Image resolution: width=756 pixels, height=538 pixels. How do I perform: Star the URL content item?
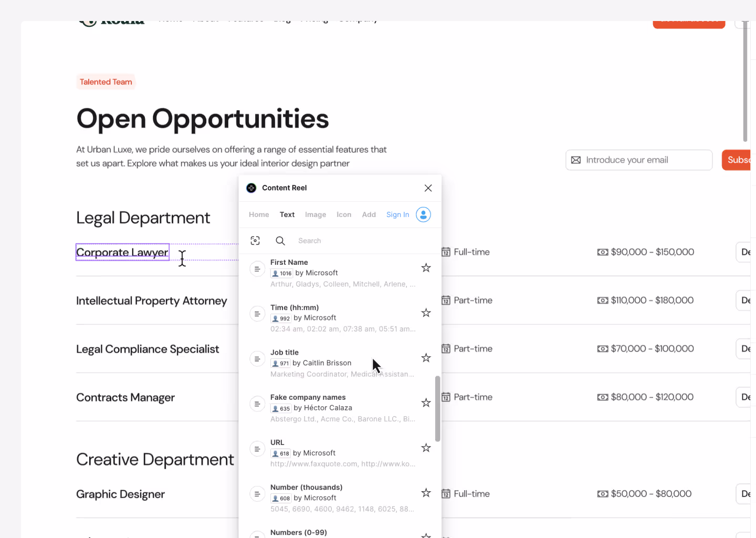pyautogui.click(x=426, y=448)
